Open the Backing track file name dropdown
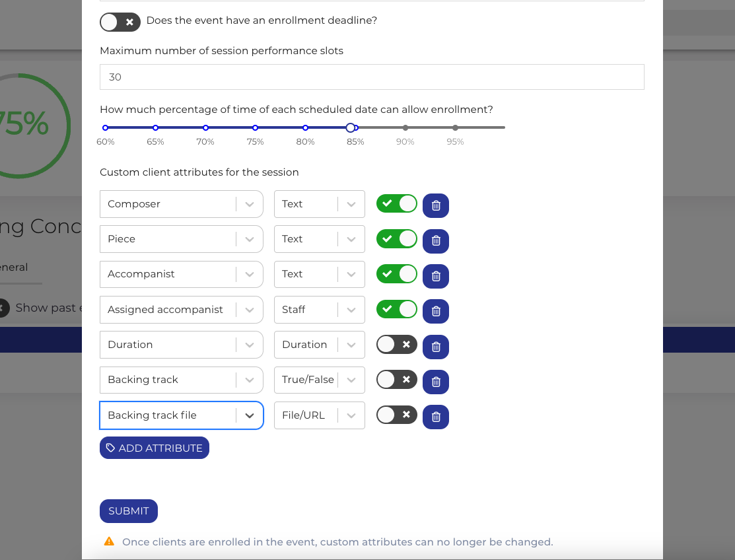This screenshot has width=735, height=560. point(249,415)
